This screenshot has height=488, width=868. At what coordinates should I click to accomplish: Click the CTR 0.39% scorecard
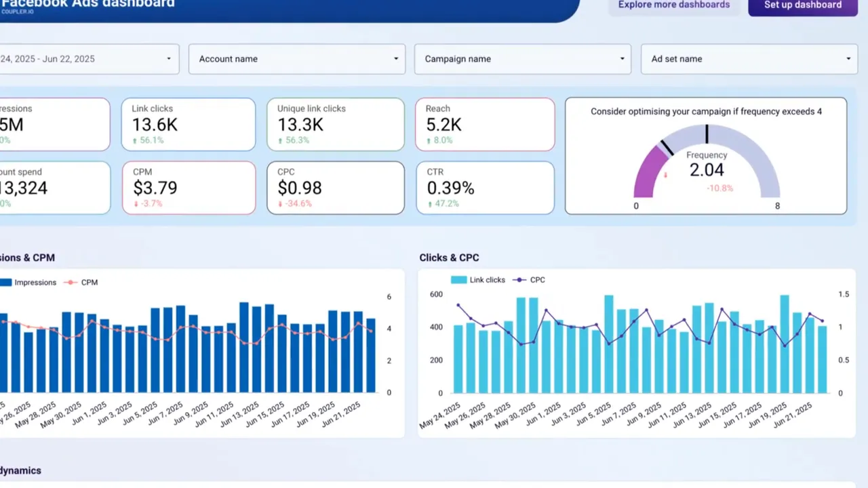pos(485,188)
